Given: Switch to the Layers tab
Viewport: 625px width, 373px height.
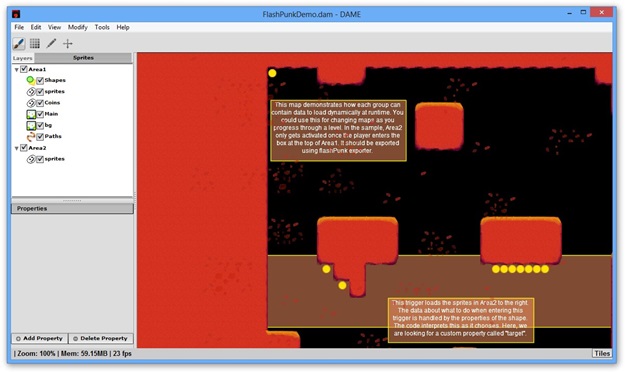Looking at the screenshot, I should [22, 58].
